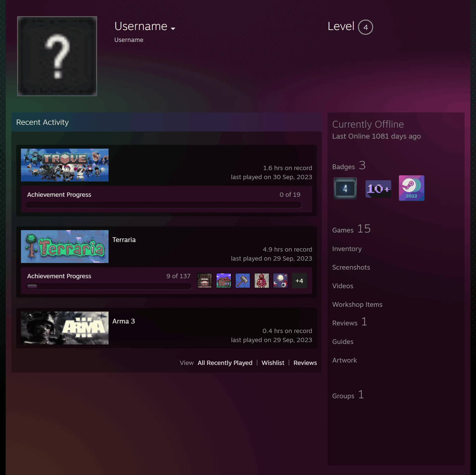This screenshot has height=475, width=476.
Task: Open the profile avatar question mark image
Action: pos(57,56)
